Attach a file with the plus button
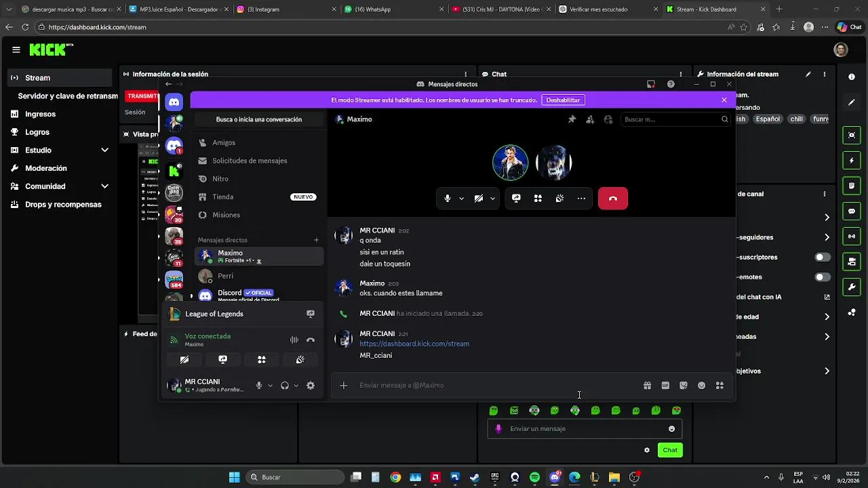The height and width of the screenshot is (488, 868). pos(344,385)
